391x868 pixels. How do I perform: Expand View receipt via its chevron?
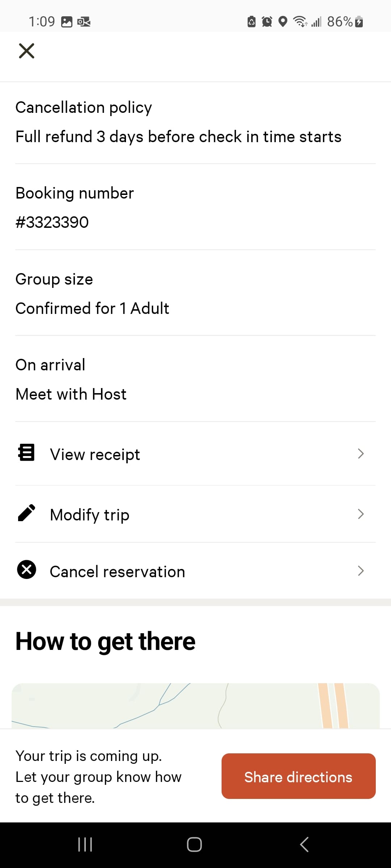(361, 454)
